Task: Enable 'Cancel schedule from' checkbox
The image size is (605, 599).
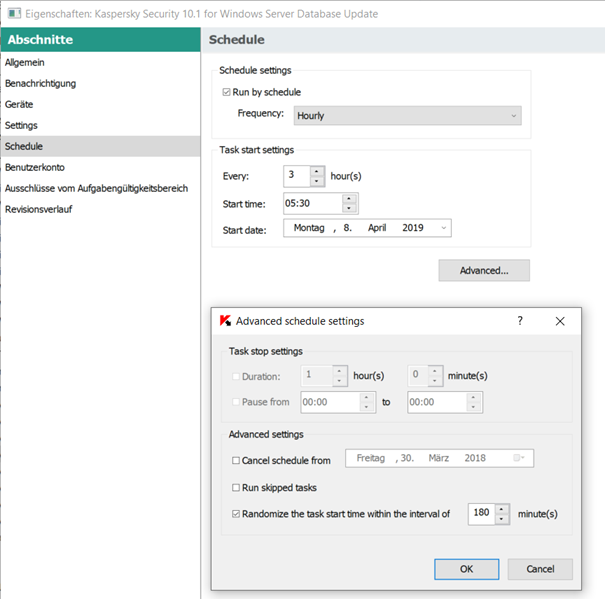Action: tap(236, 460)
